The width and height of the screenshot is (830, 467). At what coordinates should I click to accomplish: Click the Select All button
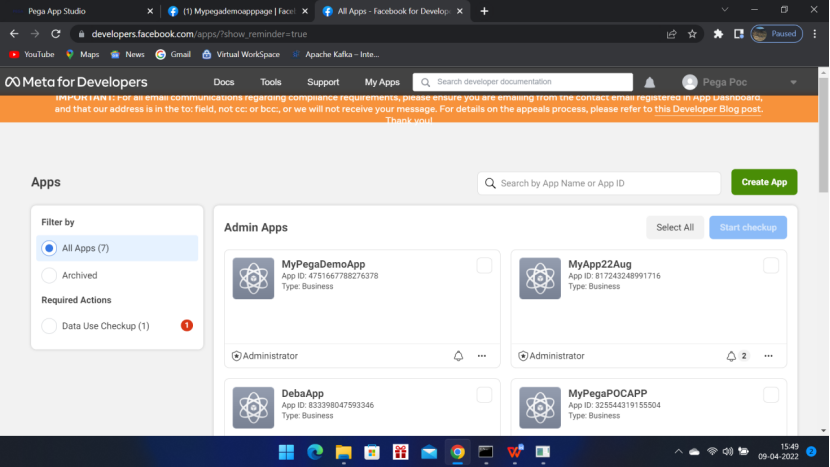(x=675, y=227)
